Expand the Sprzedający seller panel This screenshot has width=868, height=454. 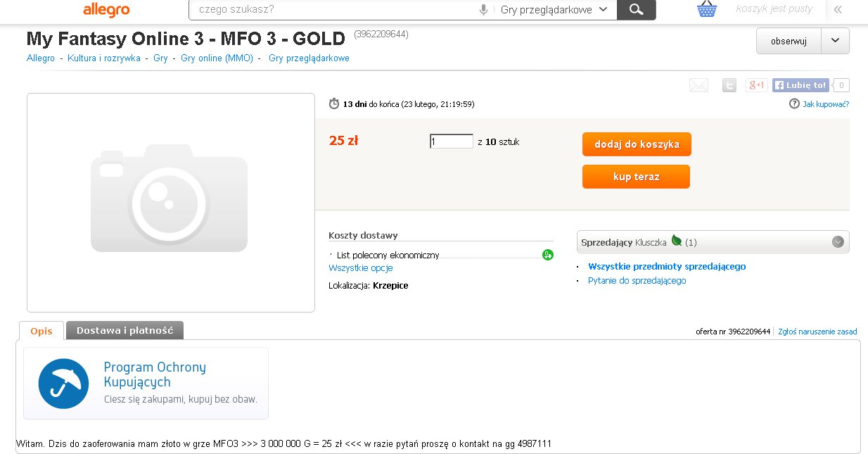click(x=838, y=241)
